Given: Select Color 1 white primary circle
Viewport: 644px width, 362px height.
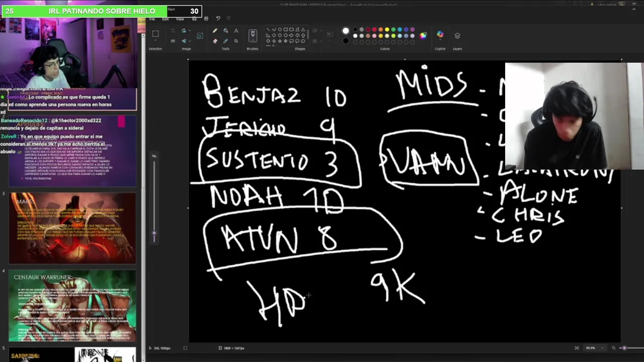Looking at the screenshot, I should pyautogui.click(x=346, y=31).
